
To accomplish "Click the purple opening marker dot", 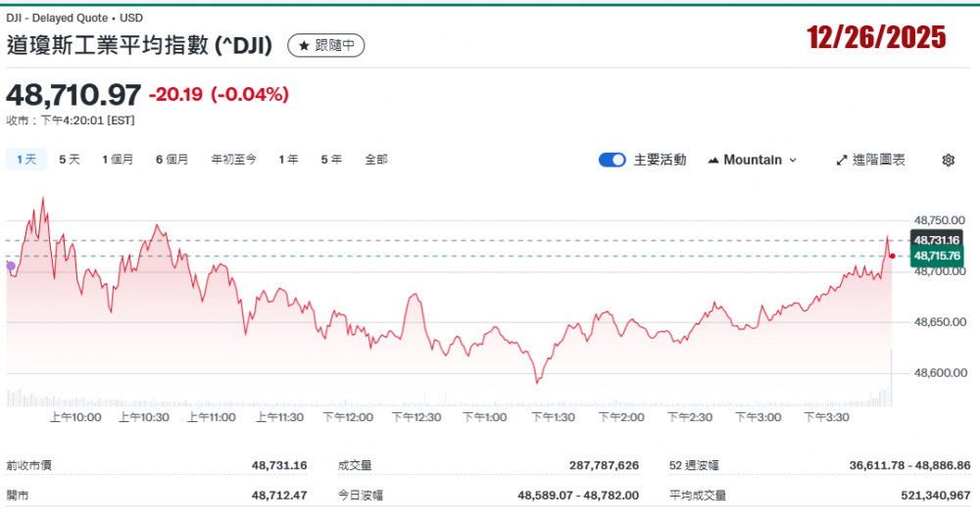I will pos(11,265).
